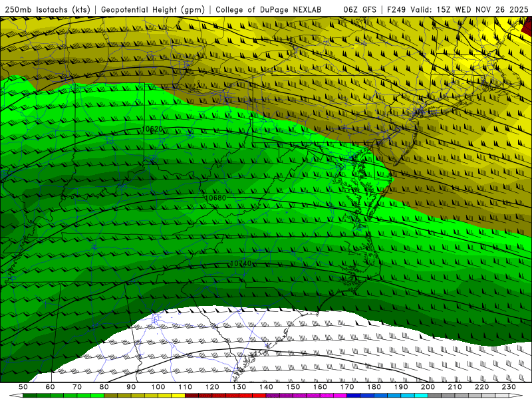The image size is (532, 399).
Task: Click the 10680 height contour label
Action: 215,198
